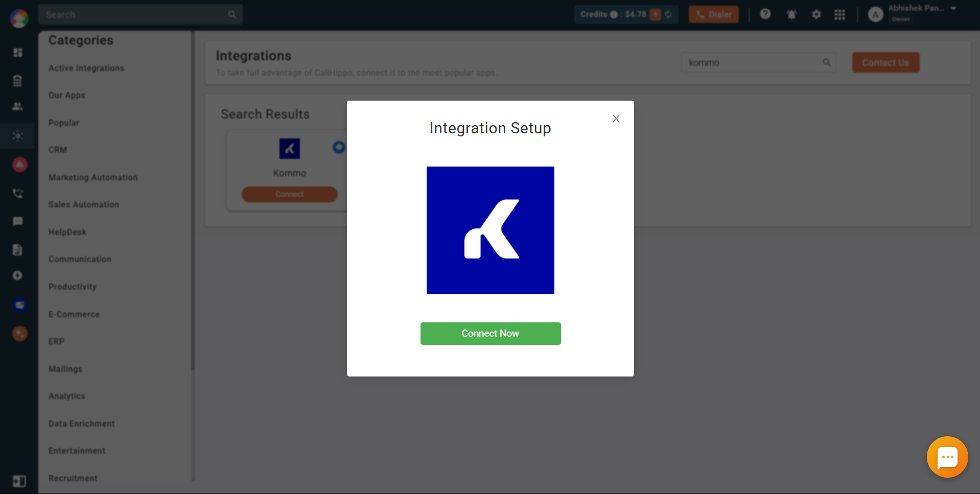Click the Categories list scrollbar
Screen dimensions: 980x494
tap(193, 200)
